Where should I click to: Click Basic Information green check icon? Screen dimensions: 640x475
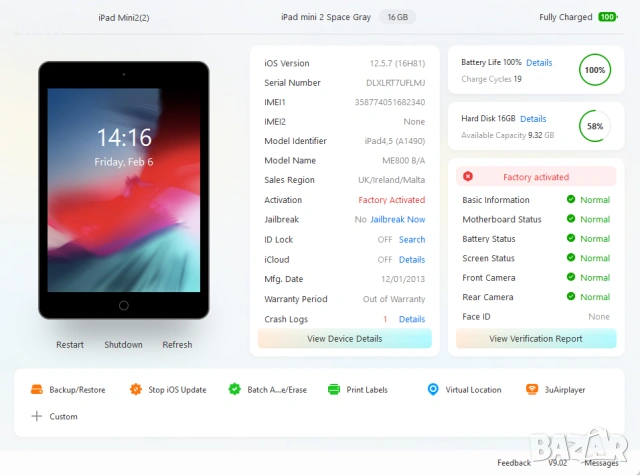click(x=571, y=199)
